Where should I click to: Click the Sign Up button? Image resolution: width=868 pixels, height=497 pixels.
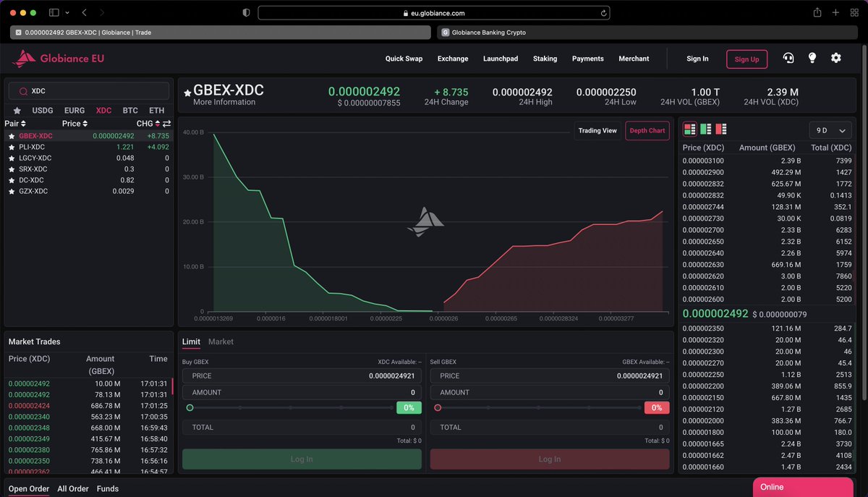746,59
